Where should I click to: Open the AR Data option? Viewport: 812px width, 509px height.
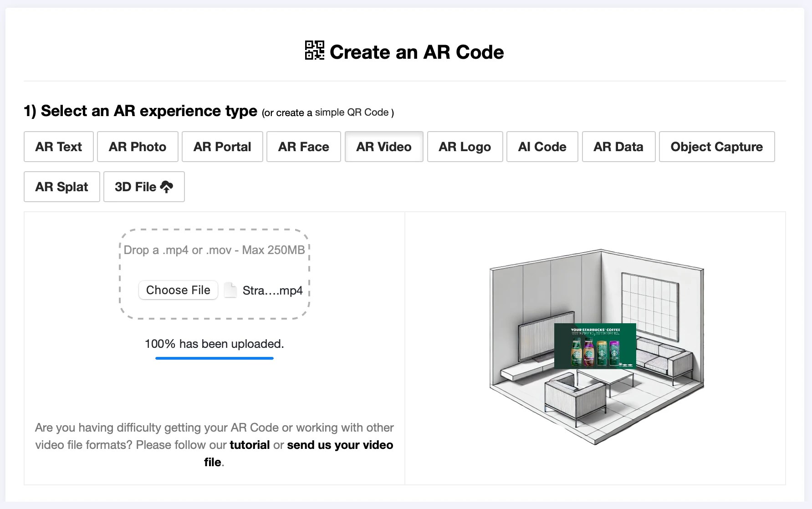(x=618, y=147)
